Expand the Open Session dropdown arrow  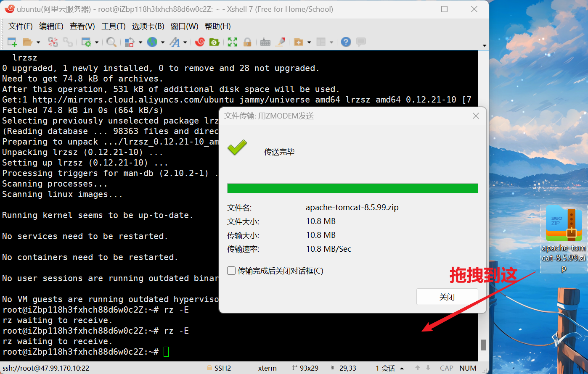pos(38,42)
